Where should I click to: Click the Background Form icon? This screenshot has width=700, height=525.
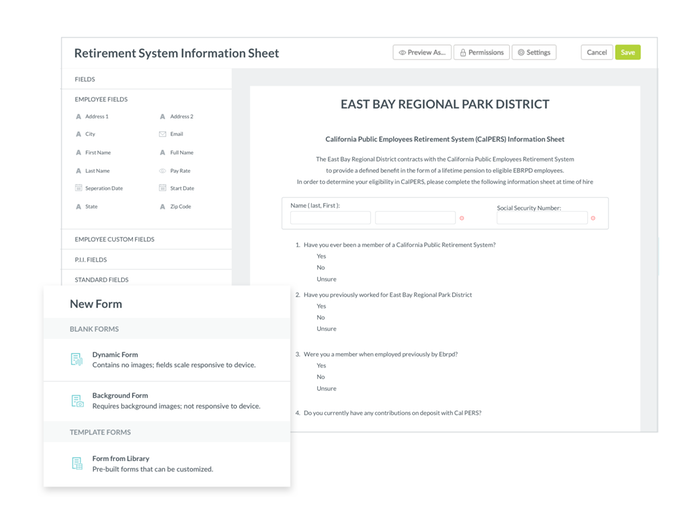click(x=77, y=401)
